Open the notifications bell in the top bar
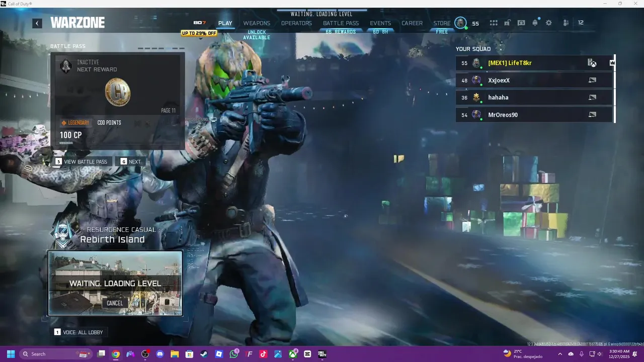This screenshot has height=362, width=644. coord(535,23)
